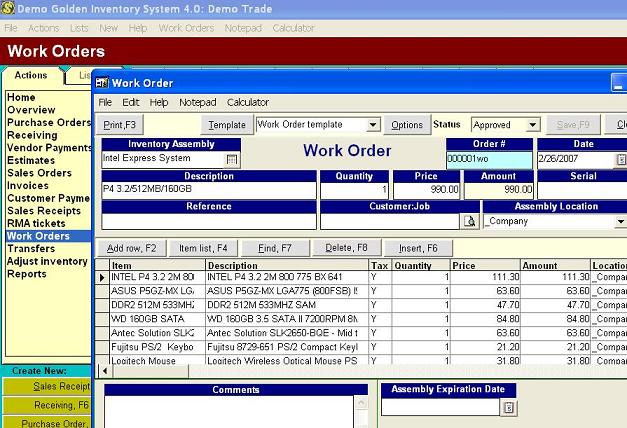Open Adjust inventory in sidebar
The image size is (627, 428).
47,261
